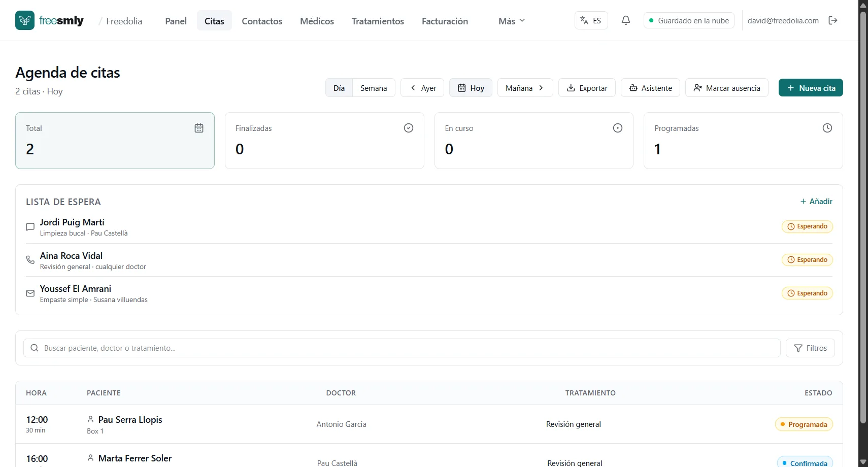Click the 12:00 appointment time

37,420
